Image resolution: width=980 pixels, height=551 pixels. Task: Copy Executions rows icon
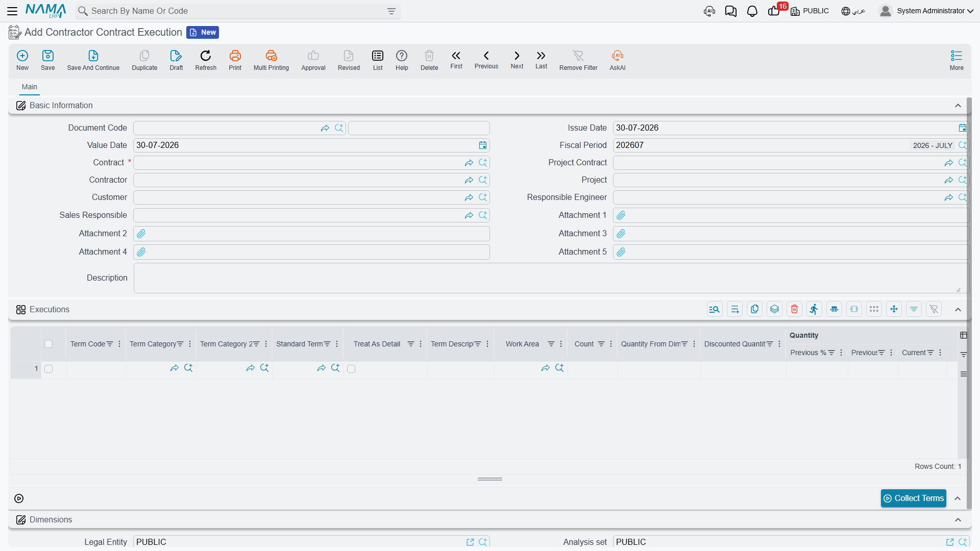(x=754, y=309)
